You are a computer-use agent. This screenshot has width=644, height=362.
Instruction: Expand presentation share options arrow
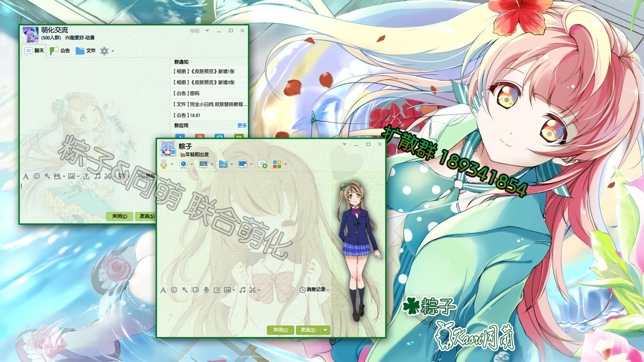click(x=212, y=165)
